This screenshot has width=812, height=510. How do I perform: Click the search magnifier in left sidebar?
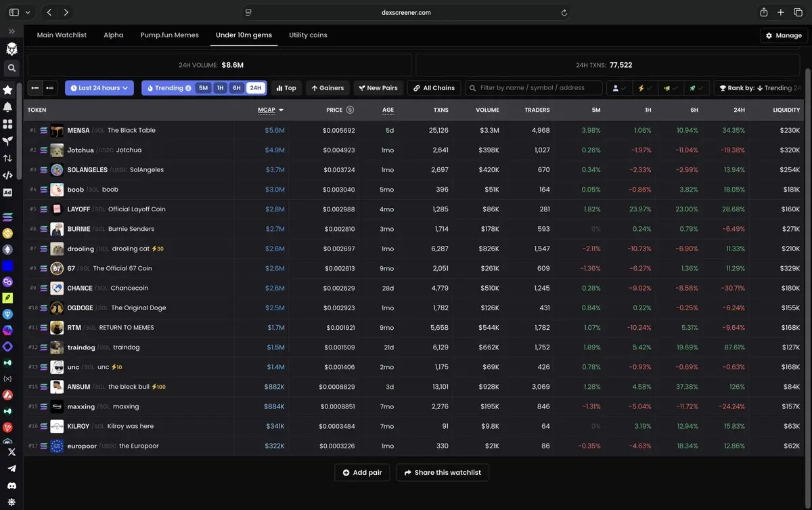(x=11, y=68)
